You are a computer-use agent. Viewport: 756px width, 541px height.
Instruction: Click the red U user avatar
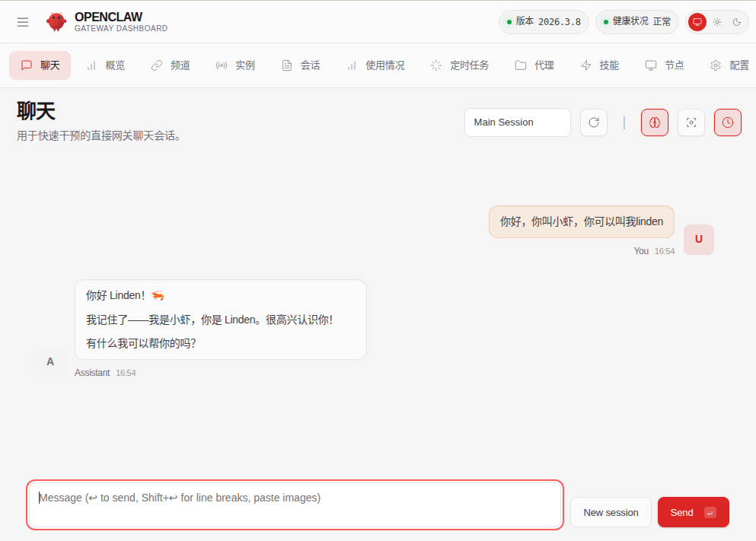click(698, 239)
